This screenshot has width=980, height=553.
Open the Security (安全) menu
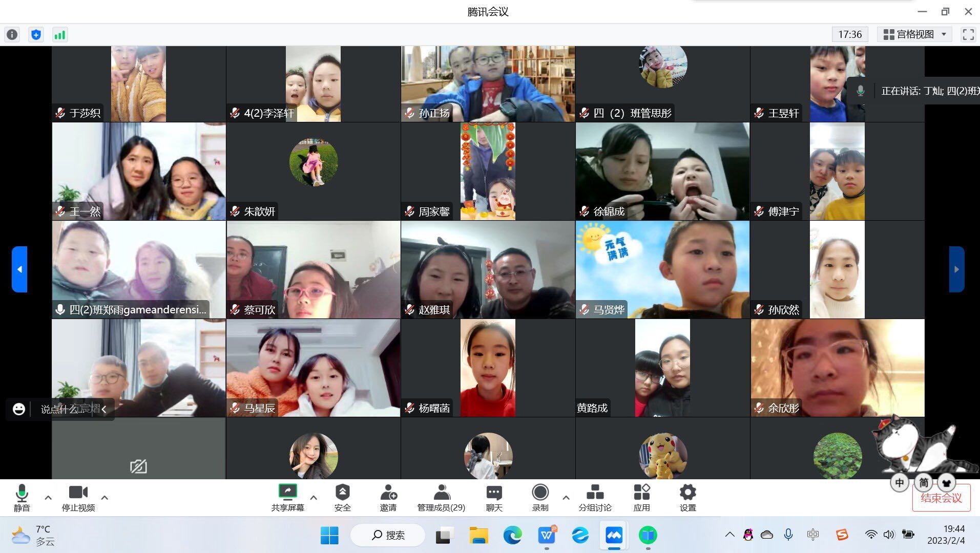(x=342, y=498)
